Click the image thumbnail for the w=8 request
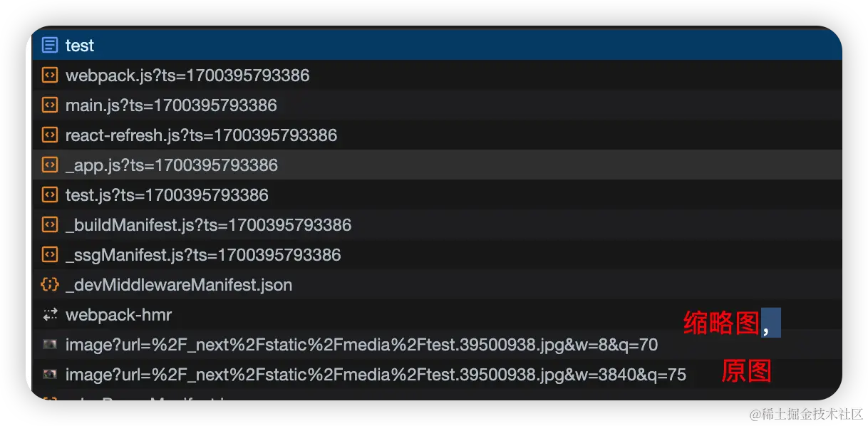868x426 pixels. click(x=50, y=345)
